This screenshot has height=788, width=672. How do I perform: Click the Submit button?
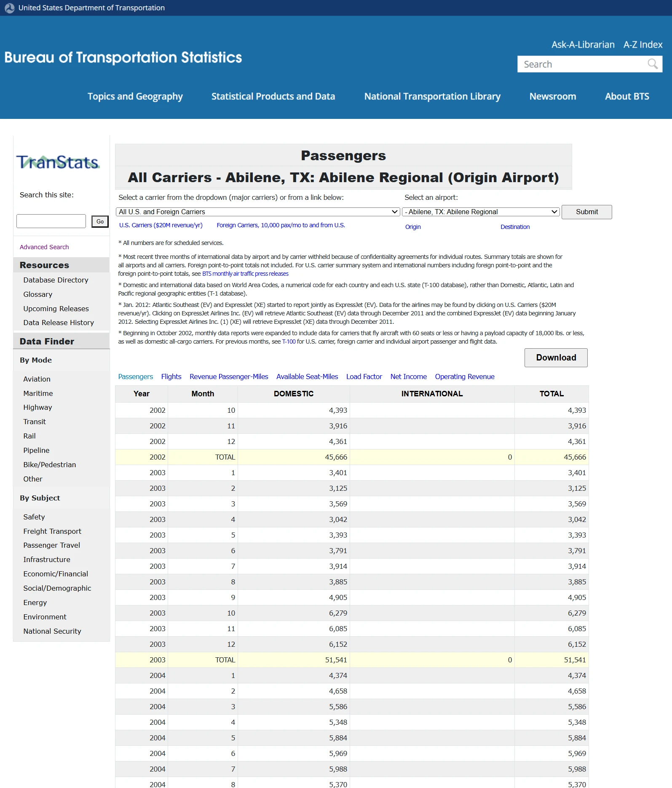point(586,212)
